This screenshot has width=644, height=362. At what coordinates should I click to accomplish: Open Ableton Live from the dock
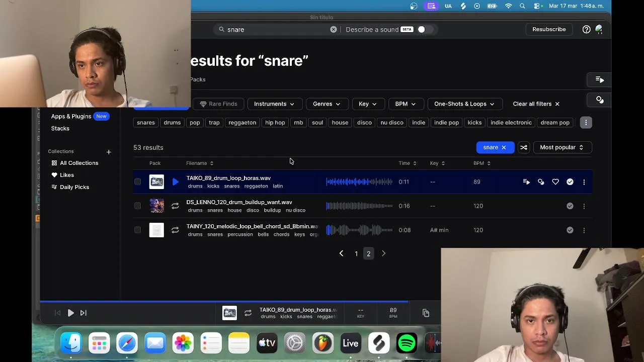(351, 344)
